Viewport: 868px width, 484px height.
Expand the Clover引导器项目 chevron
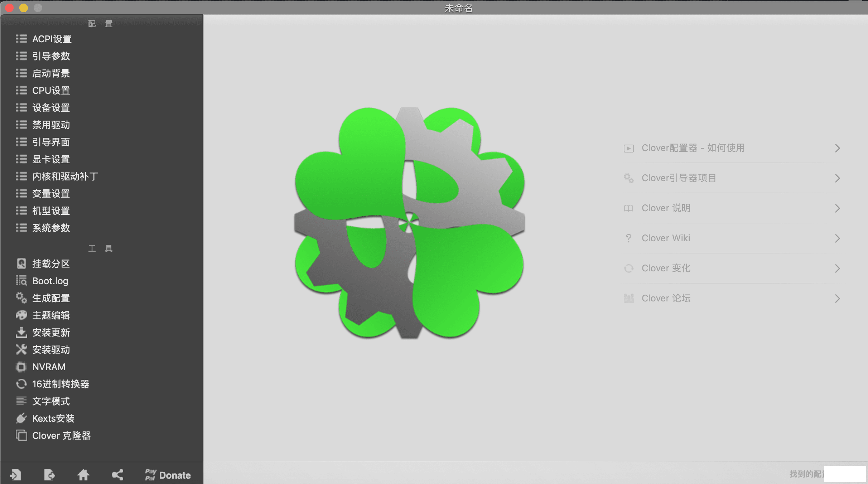point(837,178)
